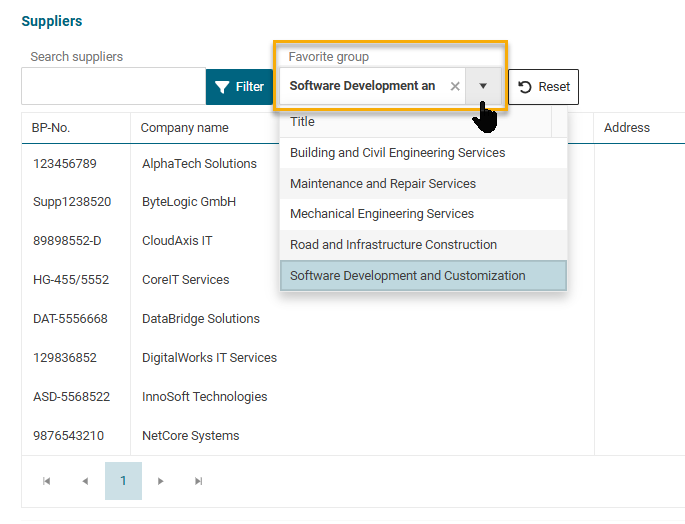
Task: Pick Road and Infrastructure Construction option
Action: pyautogui.click(x=393, y=245)
